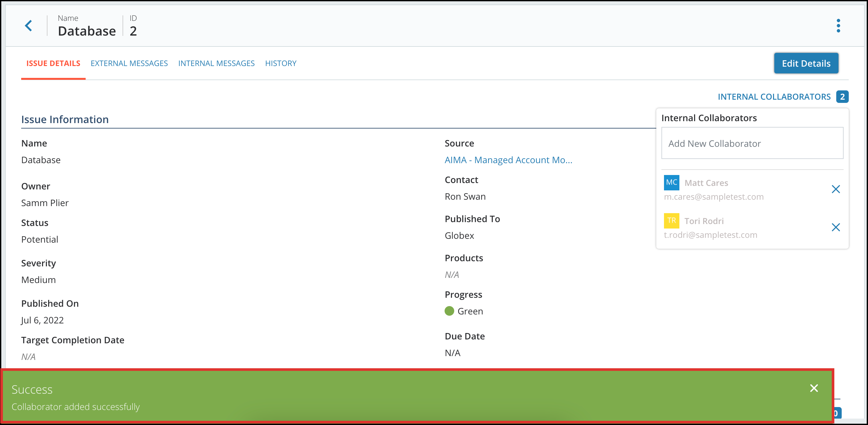This screenshot has width=868, height=425.
Task: Click the Owner value Samm Plier
Action: [45, 203]
